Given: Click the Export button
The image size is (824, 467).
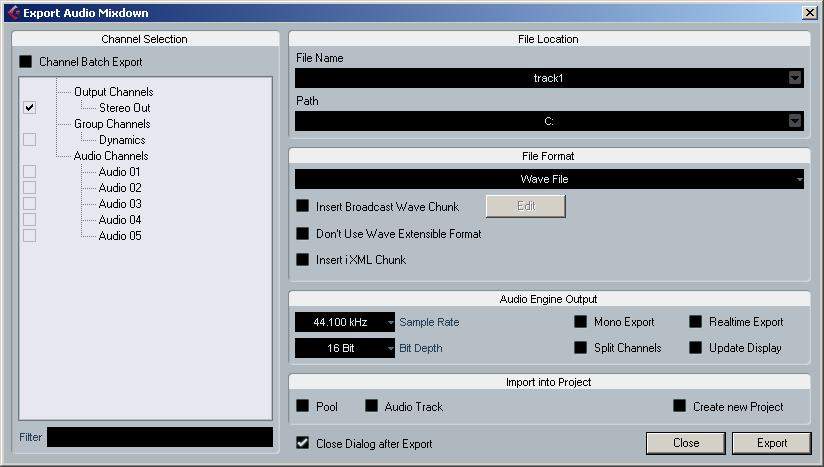Looking at the screenshot, I should coord(772,443).
